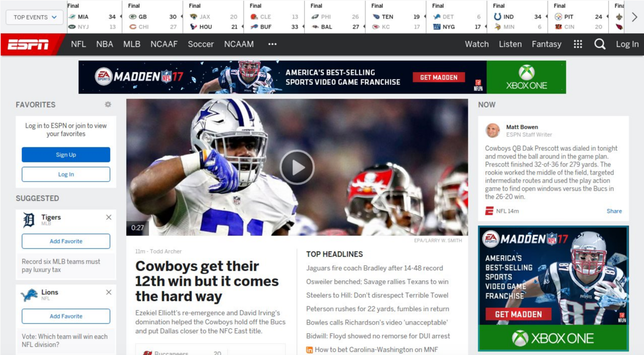
Task: Dismiss the Tigers suggestion
Action: 108,217
